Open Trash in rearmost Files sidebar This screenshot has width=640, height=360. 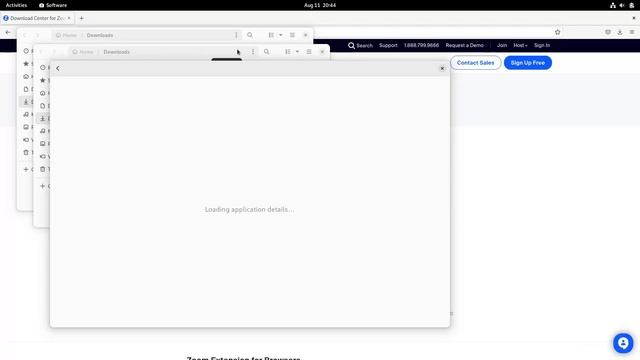pos(27,152)
